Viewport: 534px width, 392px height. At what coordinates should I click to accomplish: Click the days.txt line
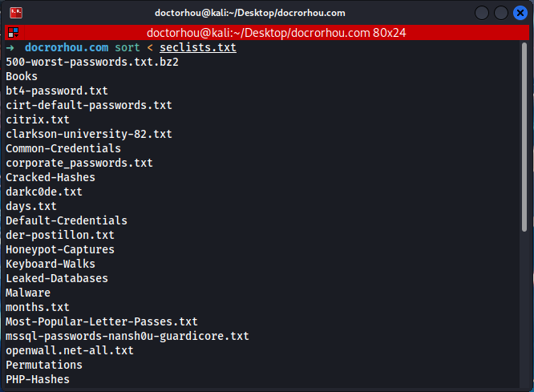click(x=31, y=206)
